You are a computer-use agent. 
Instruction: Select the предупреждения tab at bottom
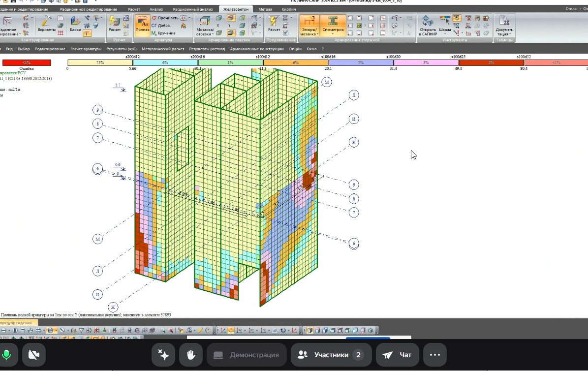point(16,323)
